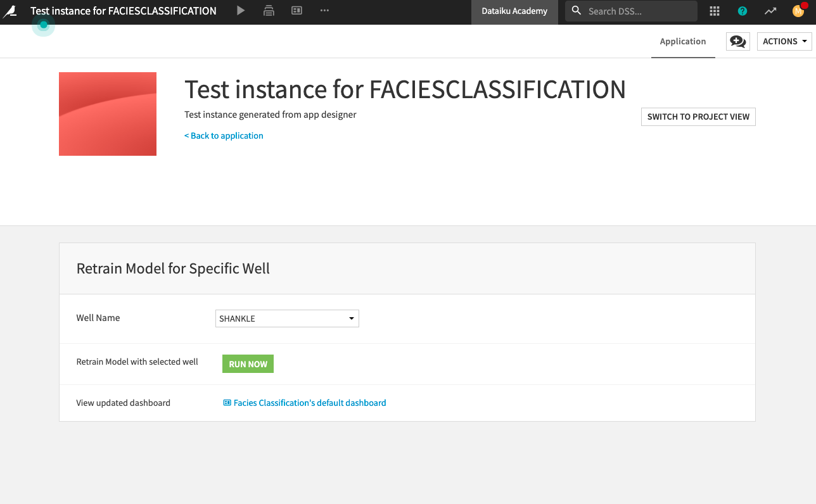Open the Dataiku Academy menu item
This screenshot has width=816, height=504.
(x=514, y=11)
